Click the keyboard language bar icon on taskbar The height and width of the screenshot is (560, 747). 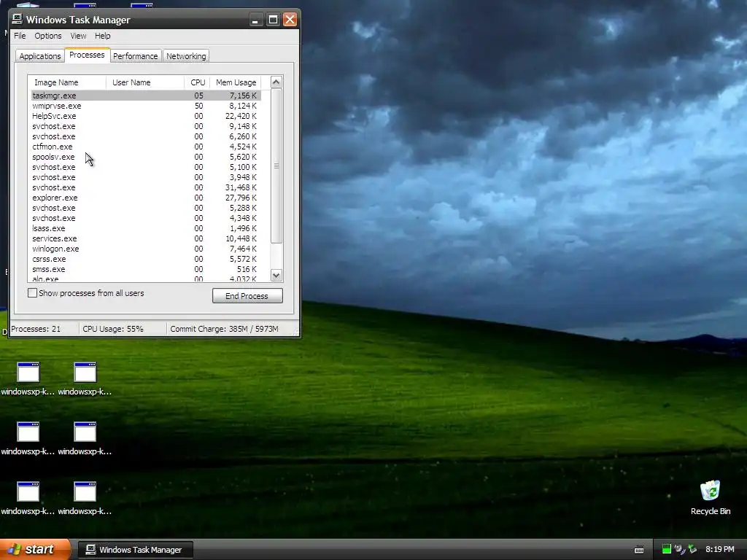(639, 550)
